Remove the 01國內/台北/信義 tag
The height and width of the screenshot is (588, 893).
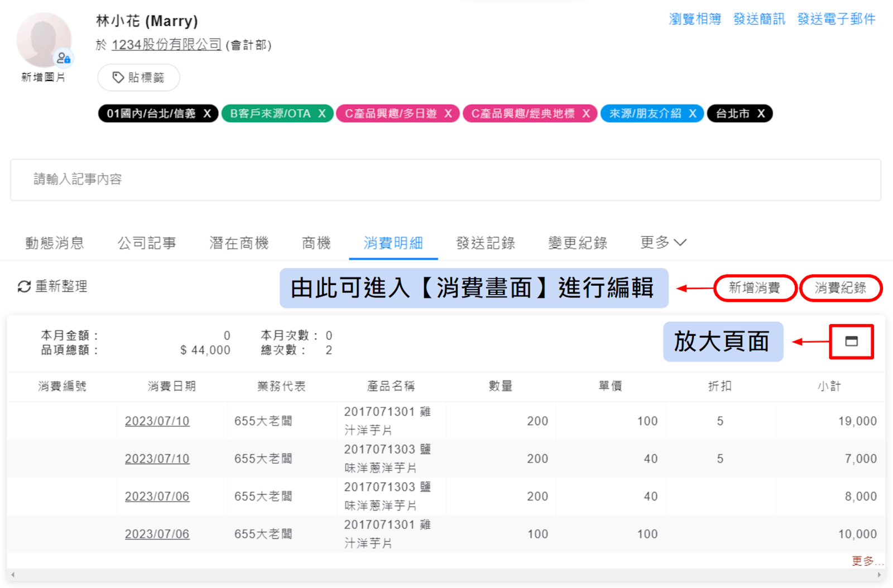tap(207, 114)
